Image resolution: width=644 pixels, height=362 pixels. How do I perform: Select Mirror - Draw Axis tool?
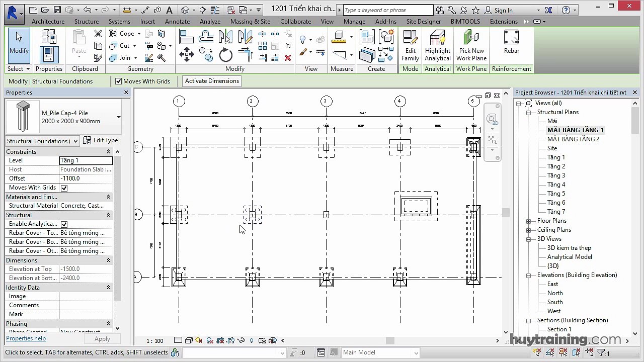point(246,37)
